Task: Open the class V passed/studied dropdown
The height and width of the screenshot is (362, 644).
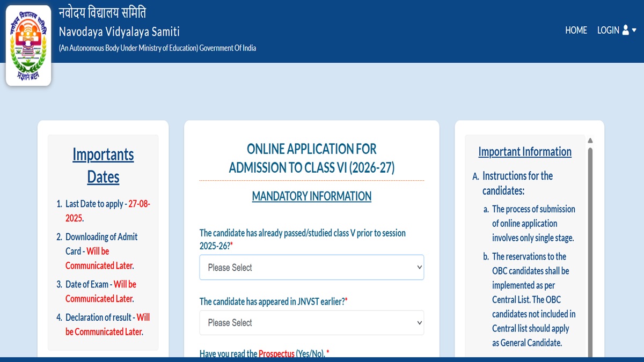Action: point(312,267)
